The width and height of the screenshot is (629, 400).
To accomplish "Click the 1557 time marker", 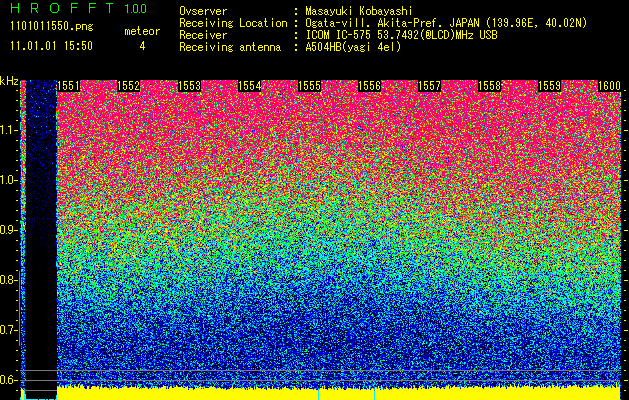I will pos(429,86).
